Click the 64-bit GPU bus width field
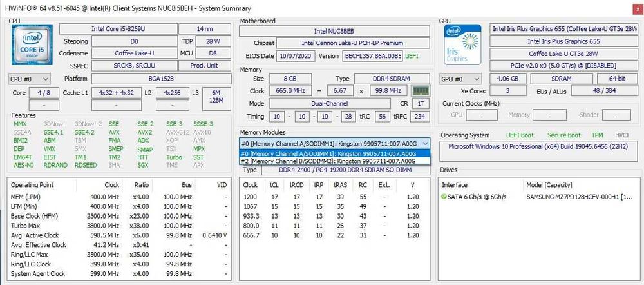 [x=617, y=79]
